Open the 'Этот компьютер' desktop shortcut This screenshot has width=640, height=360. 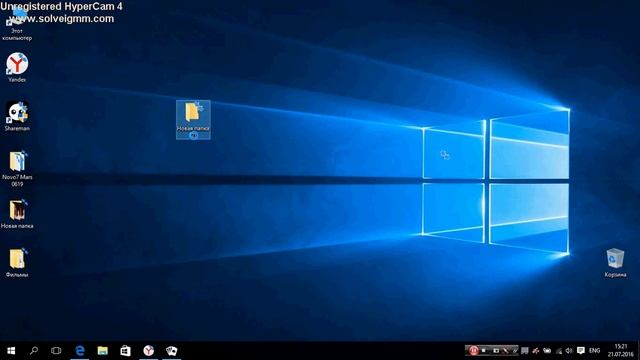[17, 24]
